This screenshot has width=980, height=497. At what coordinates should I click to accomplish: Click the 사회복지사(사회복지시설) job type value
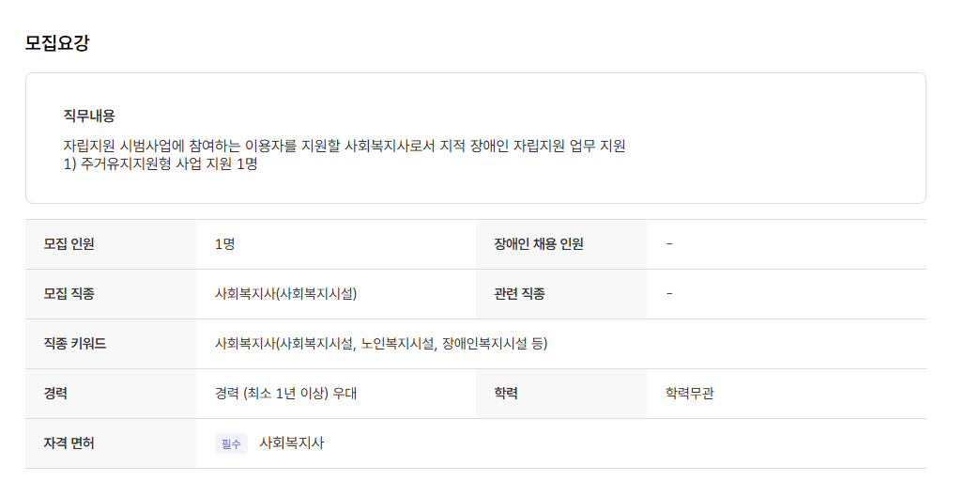coord(285,294)
